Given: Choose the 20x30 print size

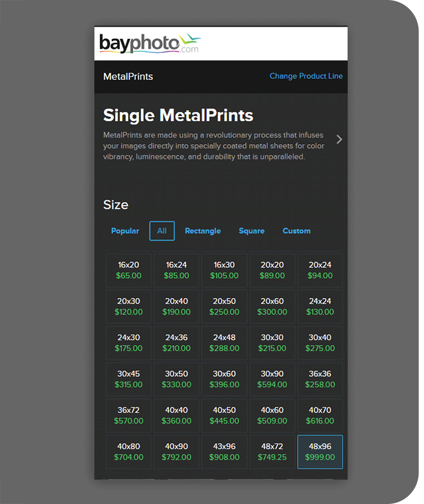Looking at the screenshot, I should click(128, 306).
